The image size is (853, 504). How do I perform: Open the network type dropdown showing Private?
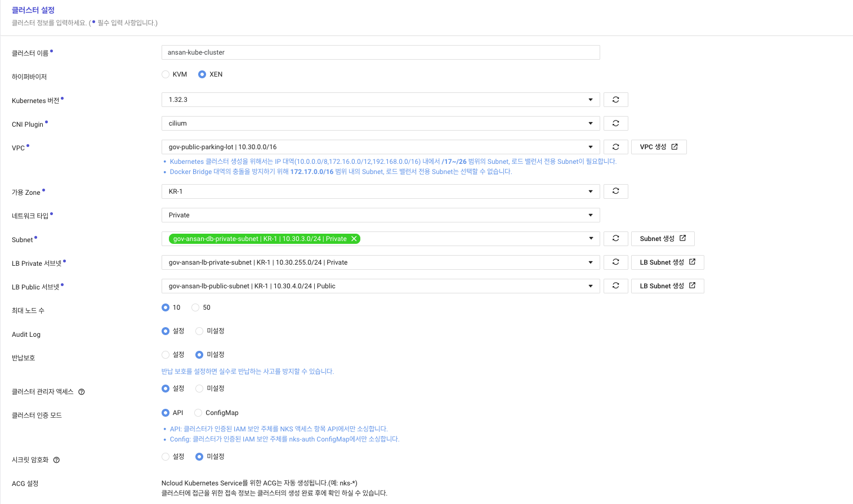click(380, 215)
